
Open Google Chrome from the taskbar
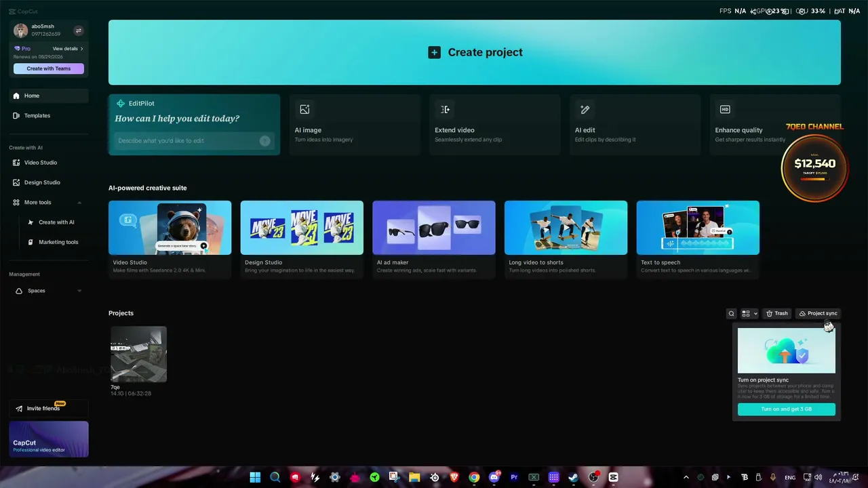pyautogui.click(x=474, y=477)
